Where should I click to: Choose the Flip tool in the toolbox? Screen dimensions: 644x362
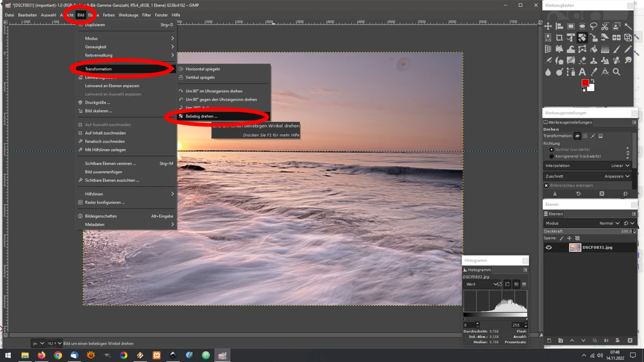coord(616,38)
